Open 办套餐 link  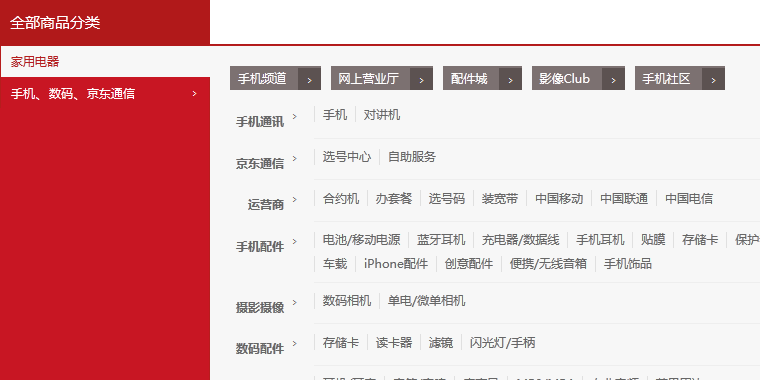click(394, 198)
